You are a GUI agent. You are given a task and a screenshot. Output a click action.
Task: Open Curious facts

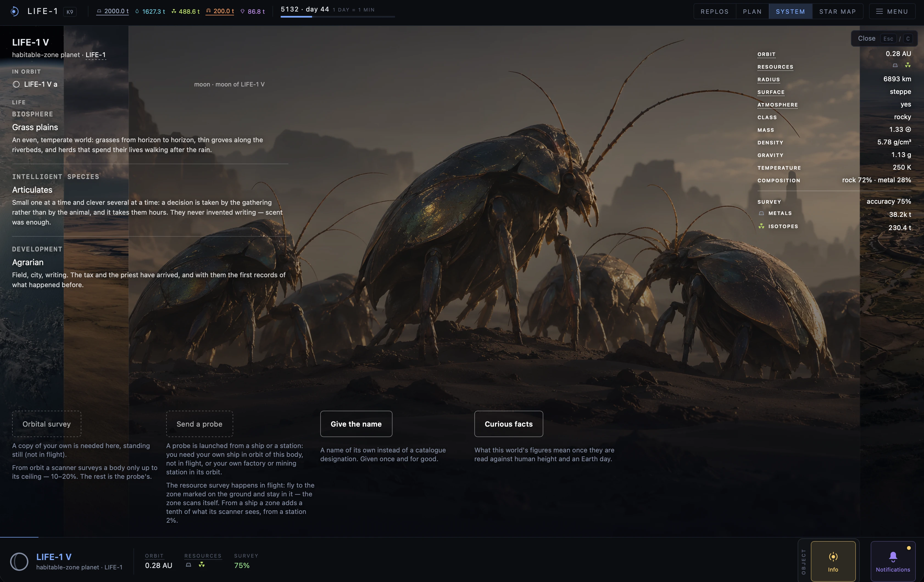point(508,424)
